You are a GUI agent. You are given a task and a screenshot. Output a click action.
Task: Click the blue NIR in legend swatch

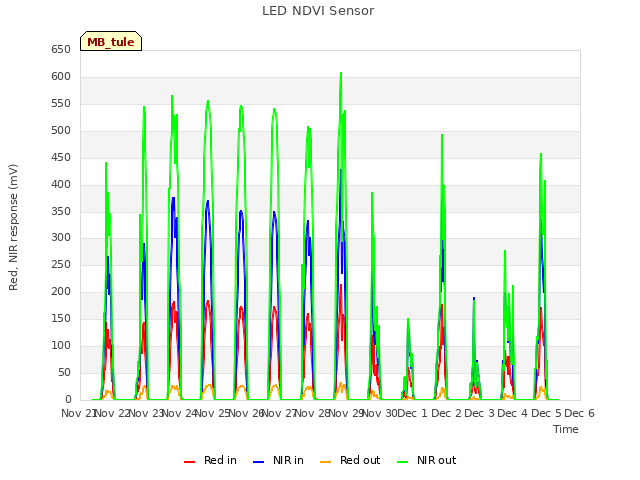[x=258, y=462]
